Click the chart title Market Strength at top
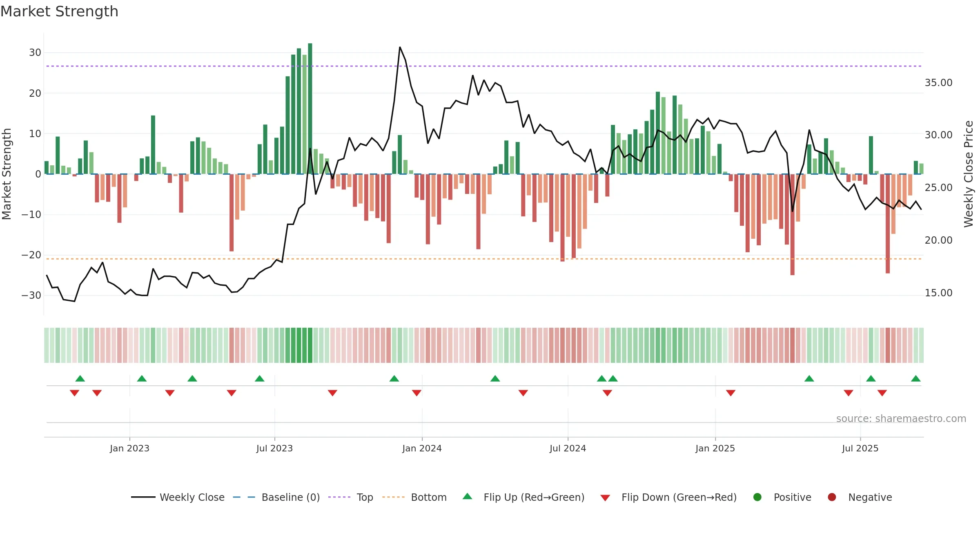This screenshot has width=980, height=551. point(59,11)
